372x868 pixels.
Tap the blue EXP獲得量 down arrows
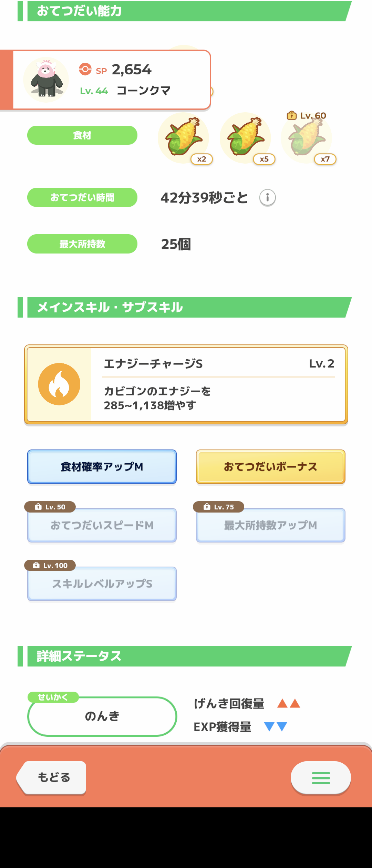click(x=276, y=727)
